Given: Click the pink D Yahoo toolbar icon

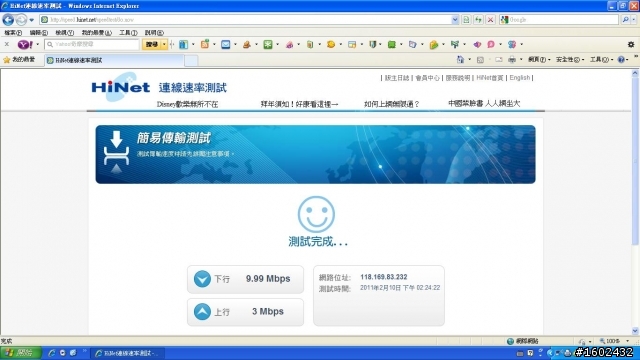Looking at the screenshot, I should click(491, 44).
